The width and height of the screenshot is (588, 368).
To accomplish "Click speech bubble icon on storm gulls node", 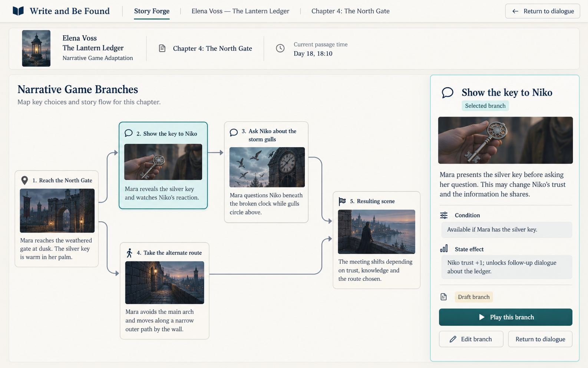I will [234, 132].
